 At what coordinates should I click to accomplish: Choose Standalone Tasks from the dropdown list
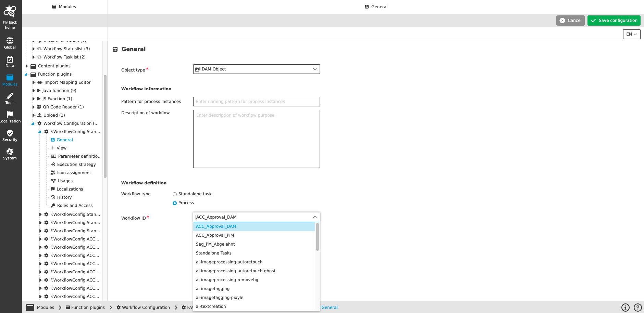click(x=254, y=253)
